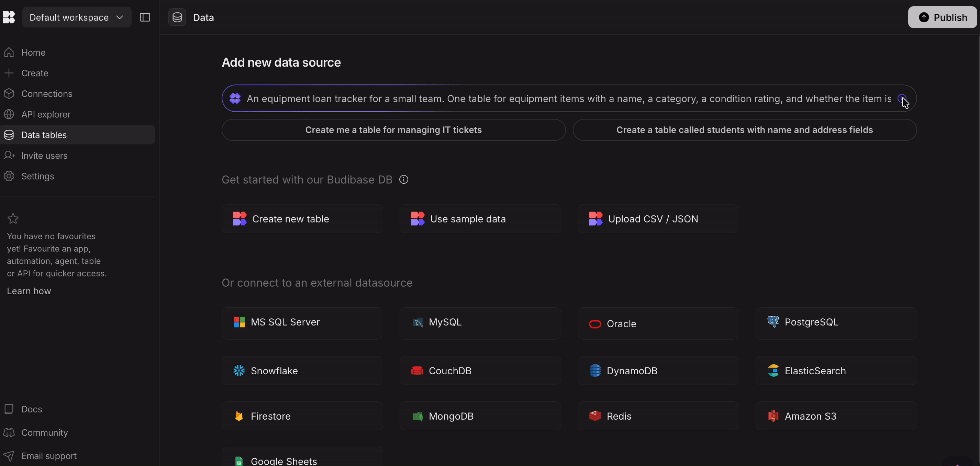980x466 pixels.
Task: Open Docs in the sidebar
Action: pyautogui.click(x=78, y=409)
